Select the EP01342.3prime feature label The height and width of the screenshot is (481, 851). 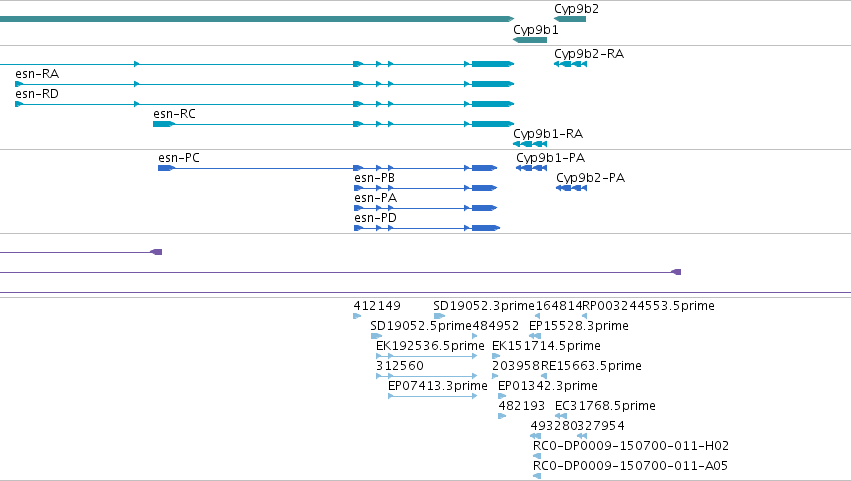(x=548, y=385)
